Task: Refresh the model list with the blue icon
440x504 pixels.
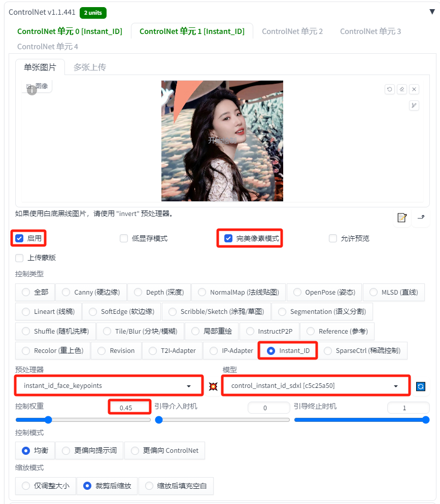Action: point(421,386)
